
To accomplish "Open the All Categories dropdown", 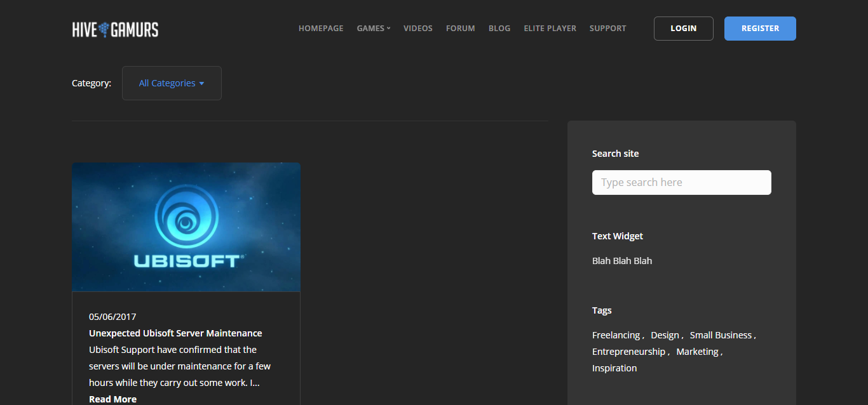I will 172,83.
